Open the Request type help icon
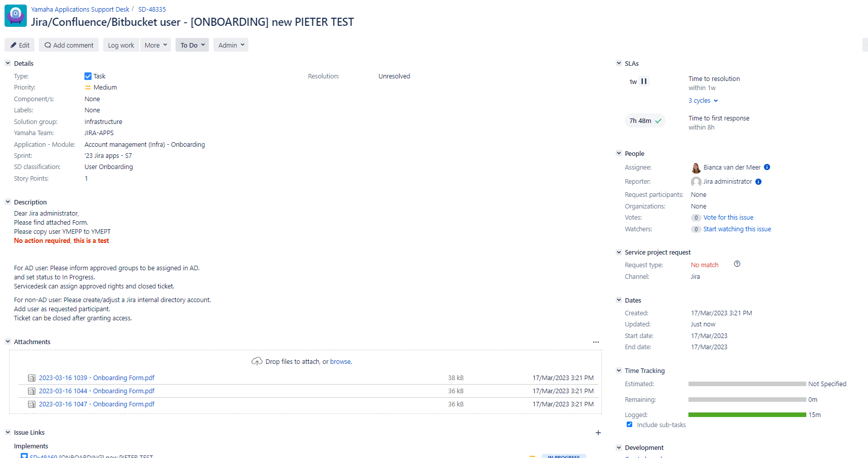This screenshot has width=868, height=458. [737, 264]
